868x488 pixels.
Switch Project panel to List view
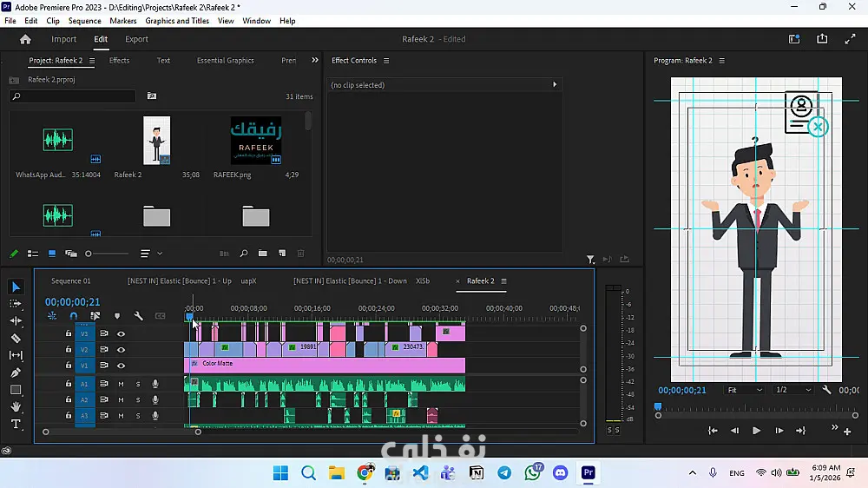[33, 254]
